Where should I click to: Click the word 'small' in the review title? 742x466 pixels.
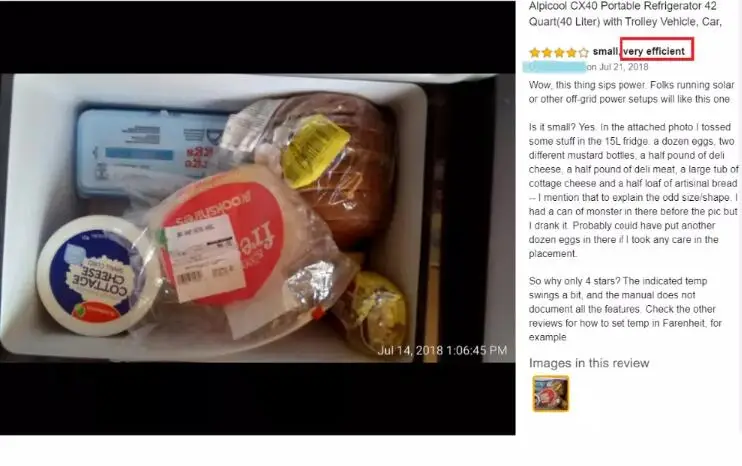(x=605, y=51)
